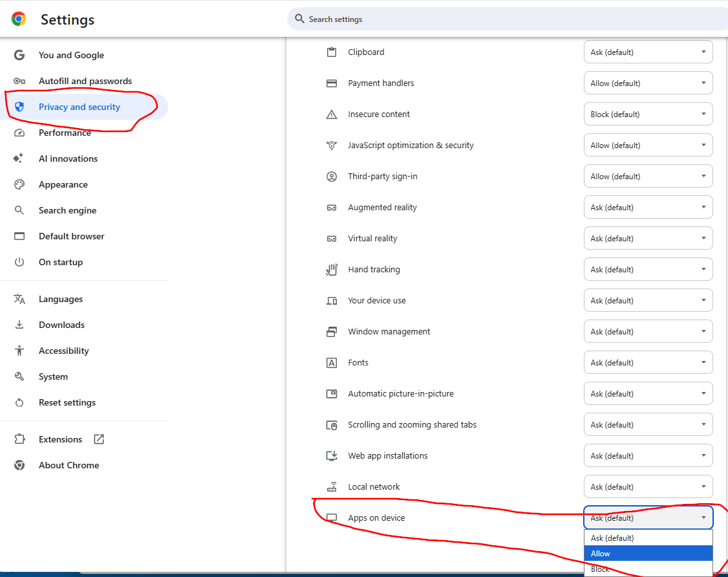728x577 pixels.
Task: Click the Autofill key icon
Action: [19, 81]
